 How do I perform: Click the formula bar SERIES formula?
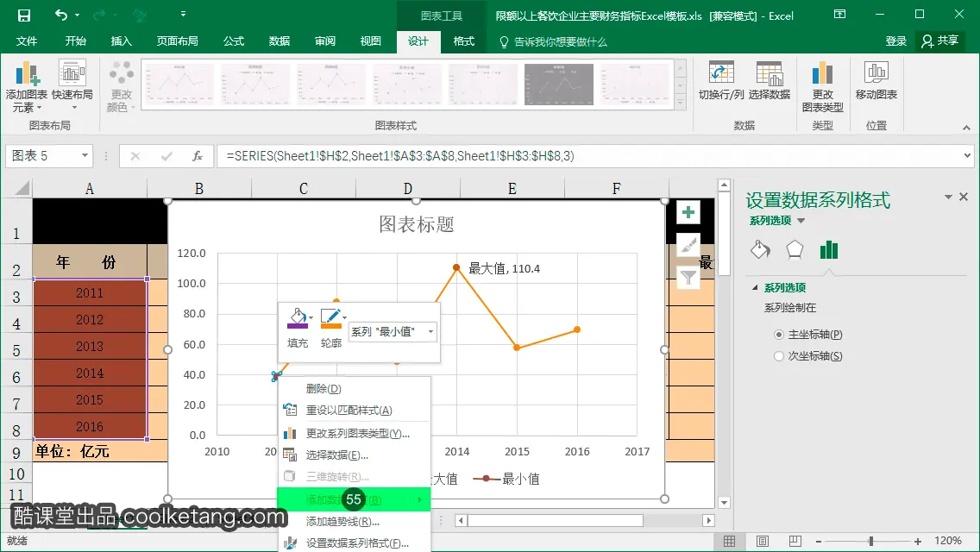400,156
